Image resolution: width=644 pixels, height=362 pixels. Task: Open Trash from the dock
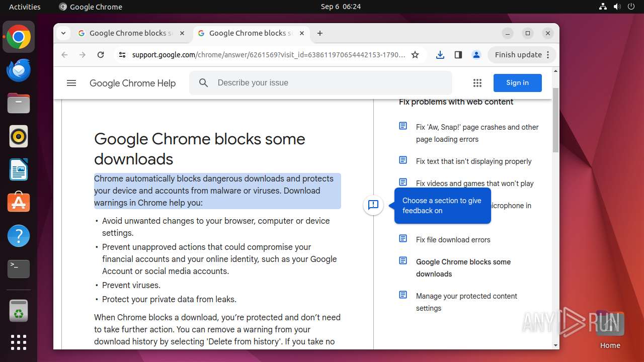(x=19, y=311)
